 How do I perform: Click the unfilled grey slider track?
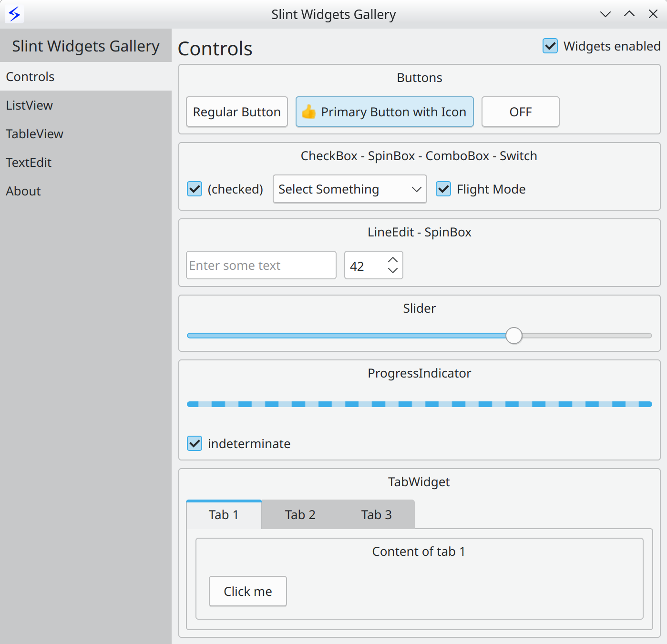pyautogui.click(x=587, y=336)
